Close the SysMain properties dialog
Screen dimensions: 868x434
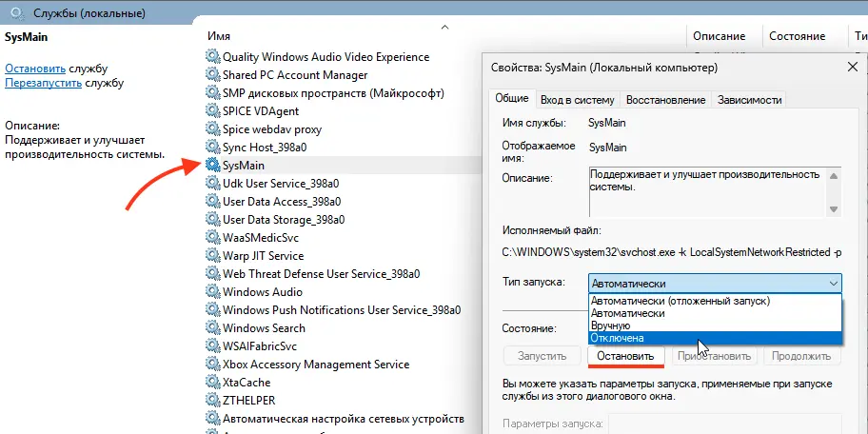853,68
